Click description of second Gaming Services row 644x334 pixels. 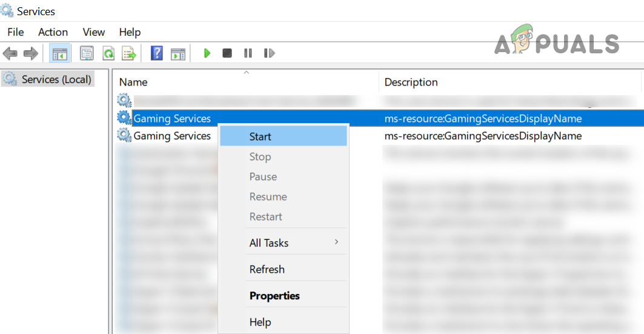click(x=483, y=136)
